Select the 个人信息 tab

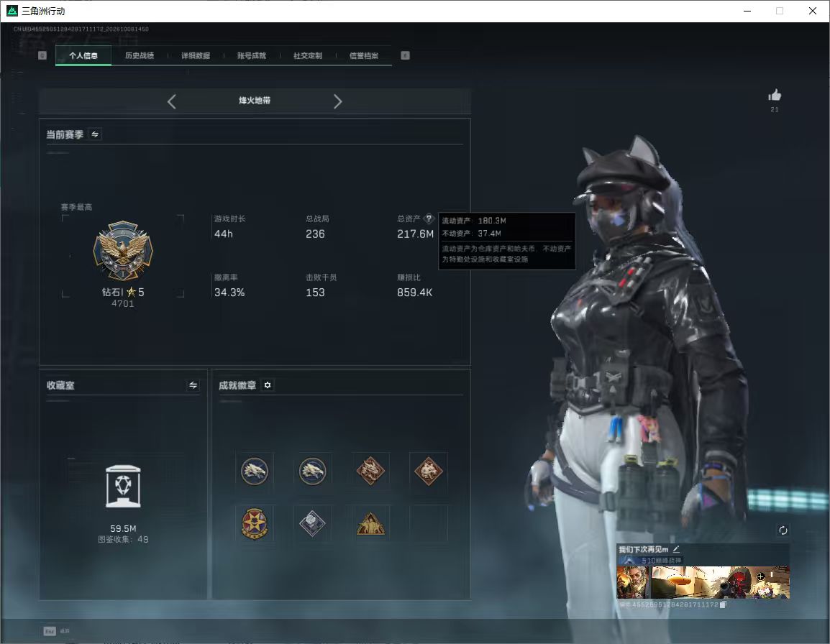point(83,55)
